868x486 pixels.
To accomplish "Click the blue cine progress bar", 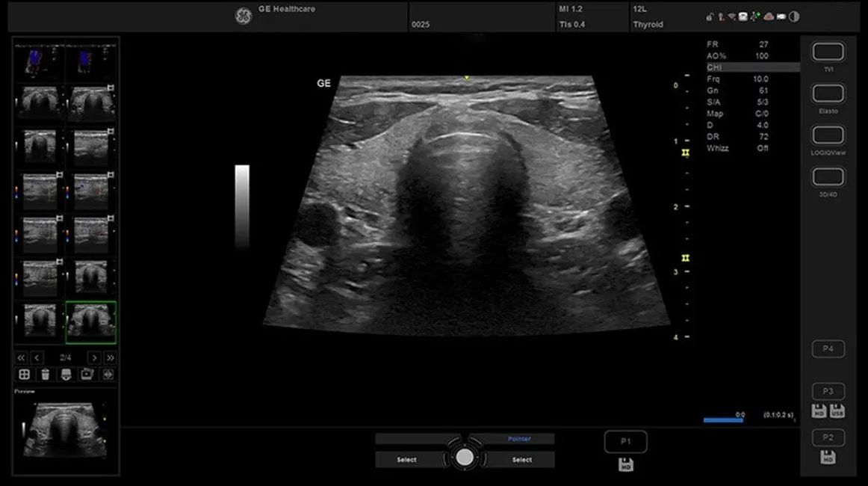I will pos(722,420).
